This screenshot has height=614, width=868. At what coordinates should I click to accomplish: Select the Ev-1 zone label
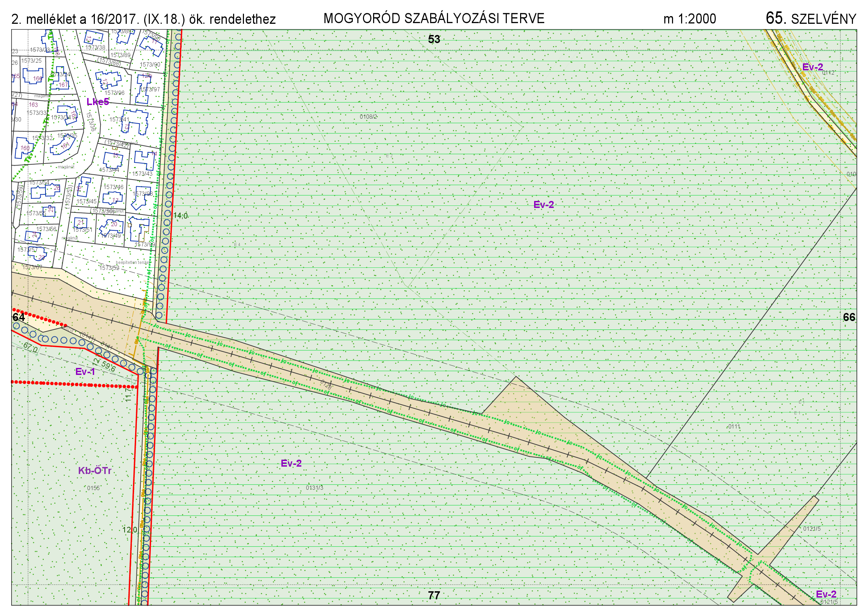point(85,372)
